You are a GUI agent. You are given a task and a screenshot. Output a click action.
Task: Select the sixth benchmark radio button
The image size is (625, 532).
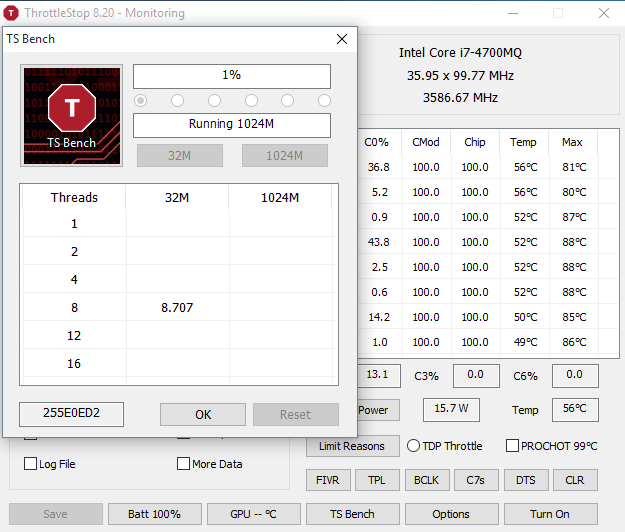324,100
